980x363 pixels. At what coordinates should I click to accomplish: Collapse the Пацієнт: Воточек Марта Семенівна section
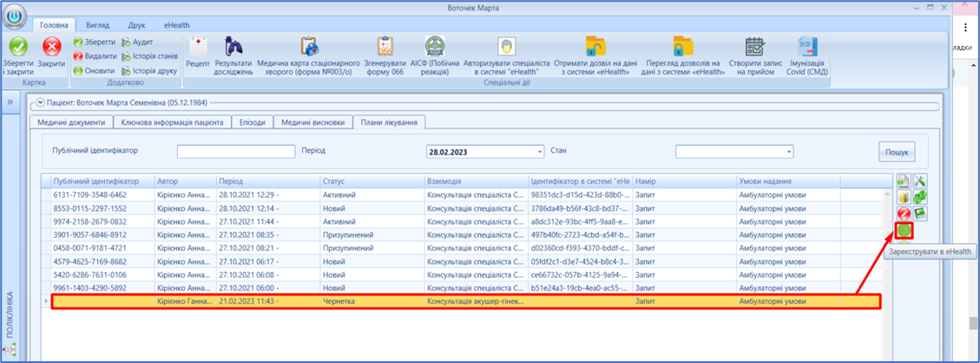click(x=41, y=102)
